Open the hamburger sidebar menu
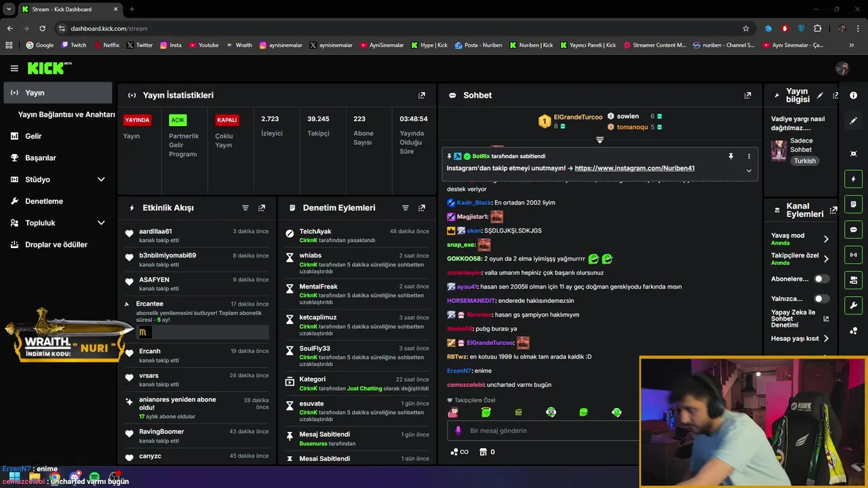Viewport: 868px width, 488px height. [14, 68]
